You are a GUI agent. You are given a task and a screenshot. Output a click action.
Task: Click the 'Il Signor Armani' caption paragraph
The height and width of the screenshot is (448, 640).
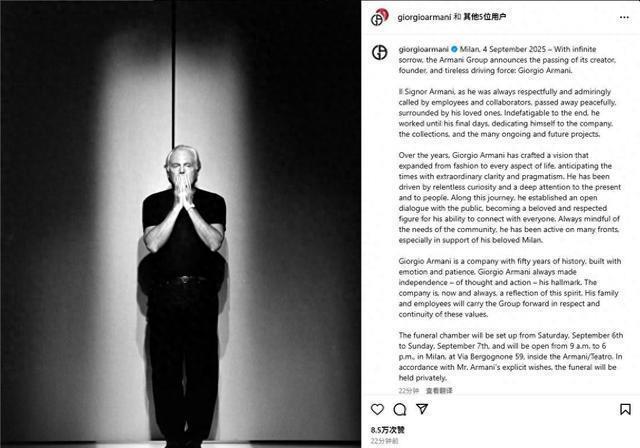507,113
